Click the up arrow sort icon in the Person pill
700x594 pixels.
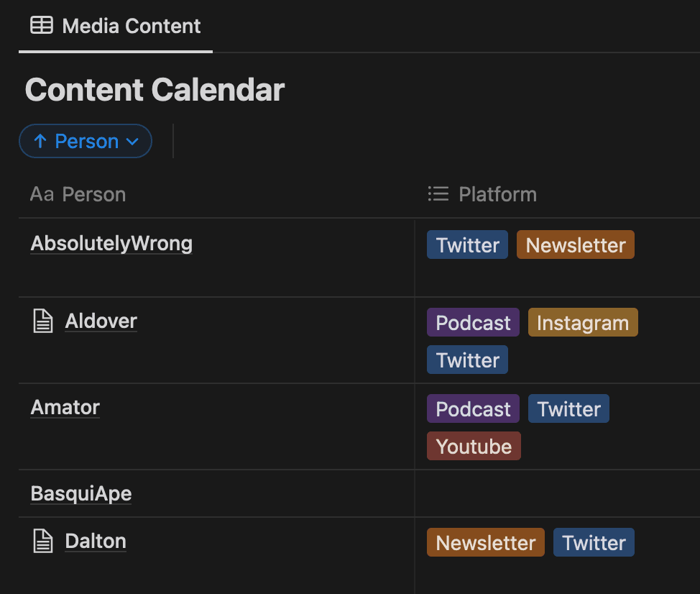pos(40,141)
